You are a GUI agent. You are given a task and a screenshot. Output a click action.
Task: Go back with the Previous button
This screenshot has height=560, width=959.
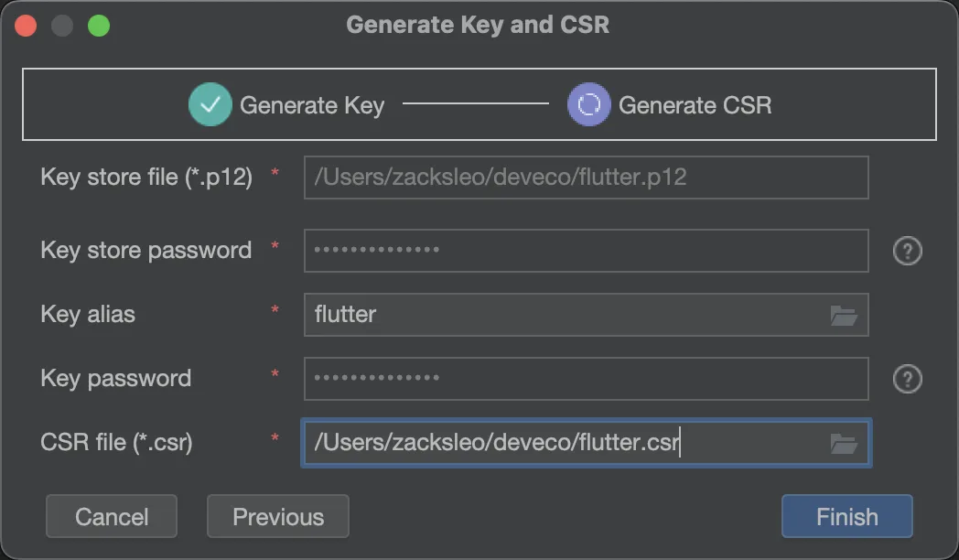click(278, 517)
